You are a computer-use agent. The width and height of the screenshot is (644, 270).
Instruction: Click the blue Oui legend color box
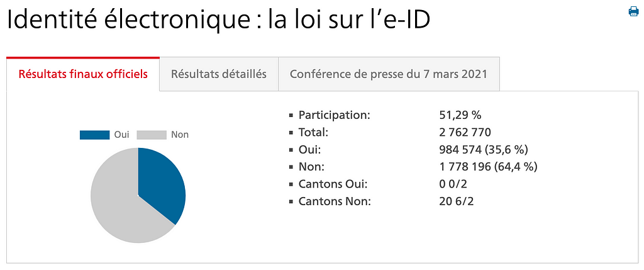coord(94,135)
